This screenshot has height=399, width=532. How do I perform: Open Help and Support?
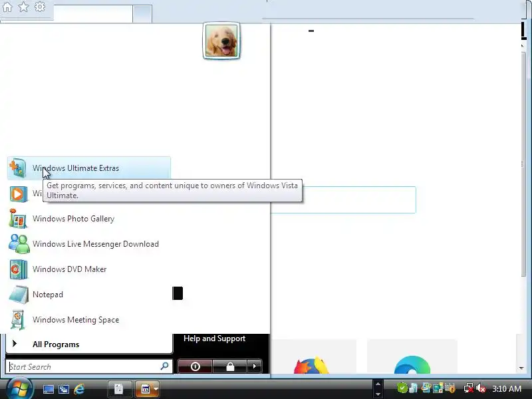[214, 338]
